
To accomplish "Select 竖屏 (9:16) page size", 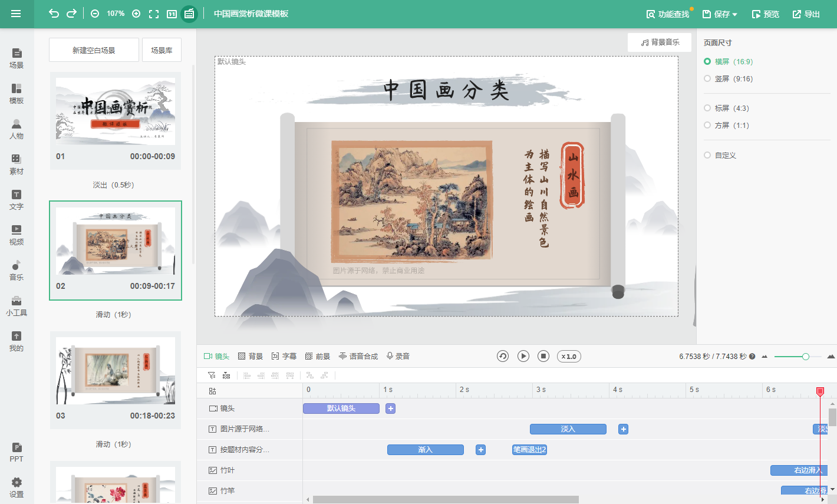I will [x=729, y=78].
